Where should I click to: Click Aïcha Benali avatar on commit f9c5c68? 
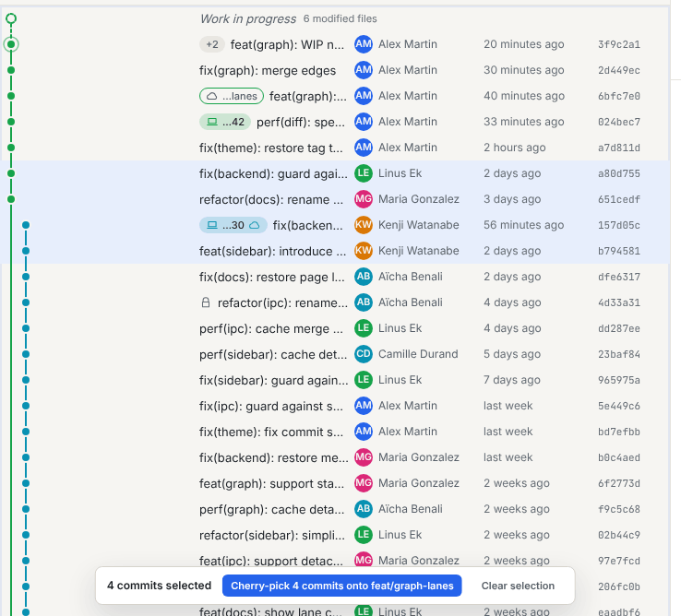pos(364,509)
